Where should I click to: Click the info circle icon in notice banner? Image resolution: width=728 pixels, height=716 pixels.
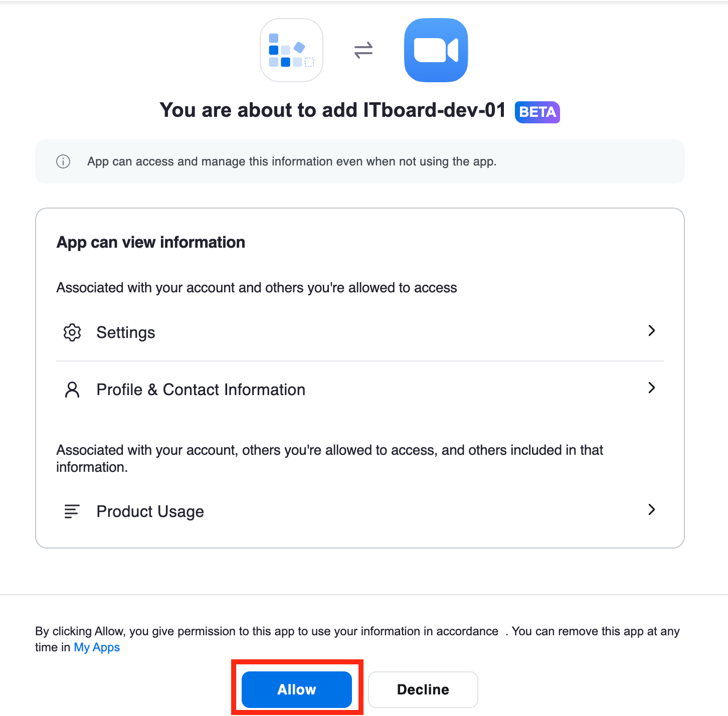[63, 161]
